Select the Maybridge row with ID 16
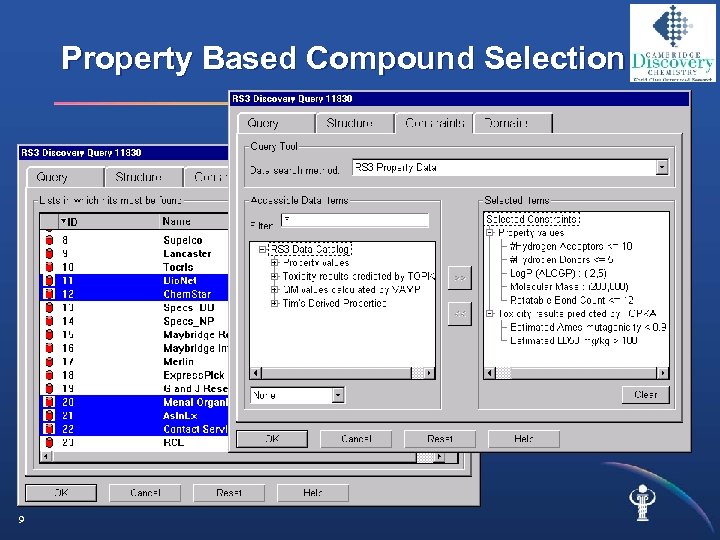Viewport: 720px width, 540px height. (x=135, y=348)
